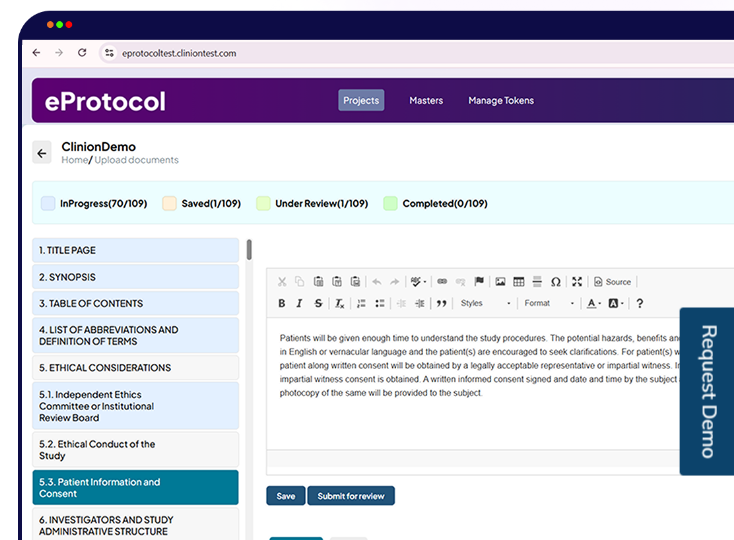Insert a table using the toolbar
734x540 pixels.
point(519,282)
